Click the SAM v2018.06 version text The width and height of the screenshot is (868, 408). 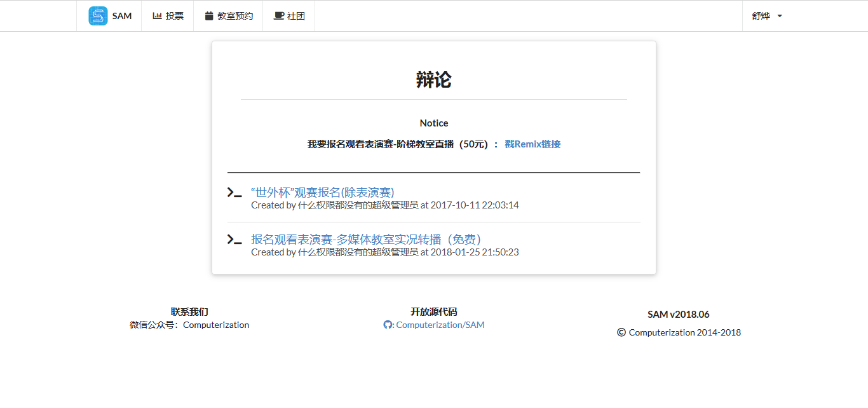678,315
